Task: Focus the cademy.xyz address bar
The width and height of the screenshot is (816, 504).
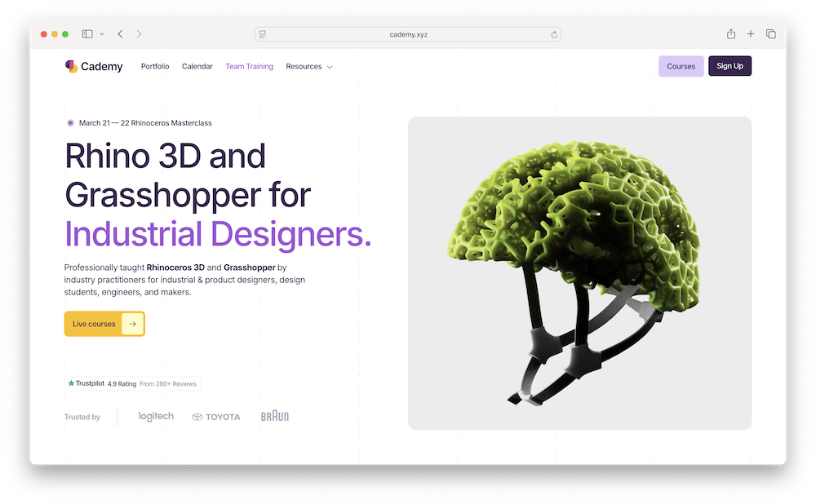Action: click(408, 34)
